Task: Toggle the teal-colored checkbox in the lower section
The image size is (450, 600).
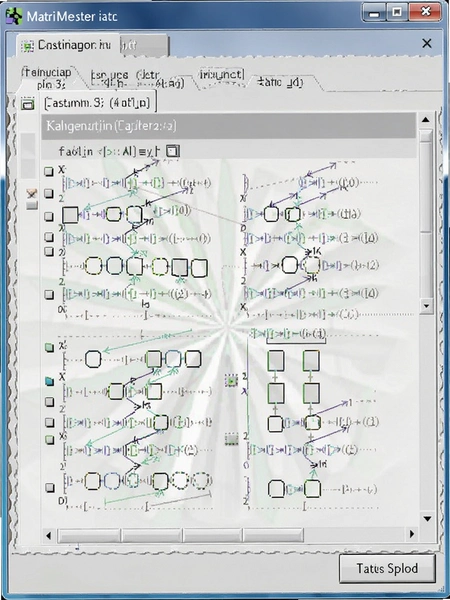Action: tap(49, 381)
